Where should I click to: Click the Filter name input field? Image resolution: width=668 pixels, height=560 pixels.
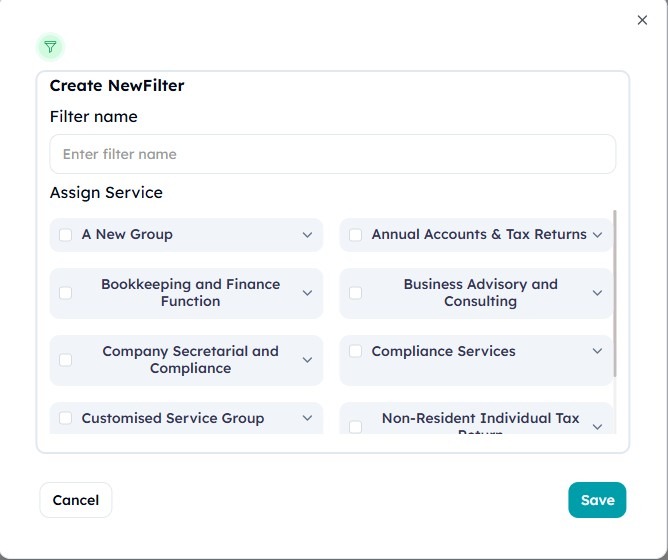click(333, 154)
